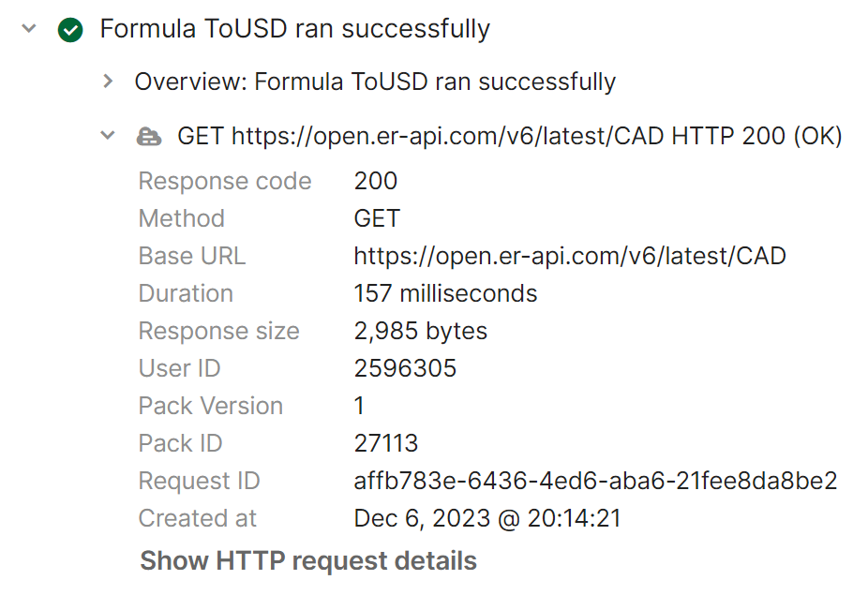This screenshot has height=595, width=868.
Task: Click the cloud icon beside GET request
Action: point(149,137)
